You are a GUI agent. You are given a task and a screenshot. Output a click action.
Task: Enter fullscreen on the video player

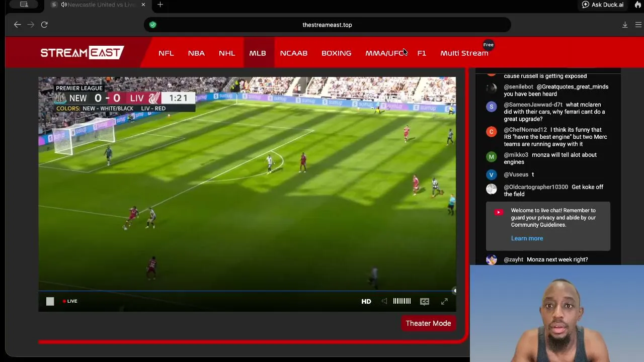tap(444, 301)
